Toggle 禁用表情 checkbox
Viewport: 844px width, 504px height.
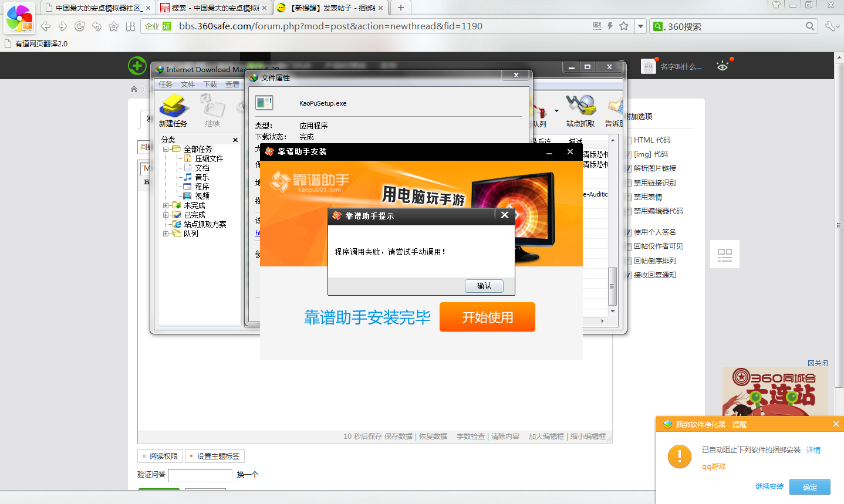[629, 197]
